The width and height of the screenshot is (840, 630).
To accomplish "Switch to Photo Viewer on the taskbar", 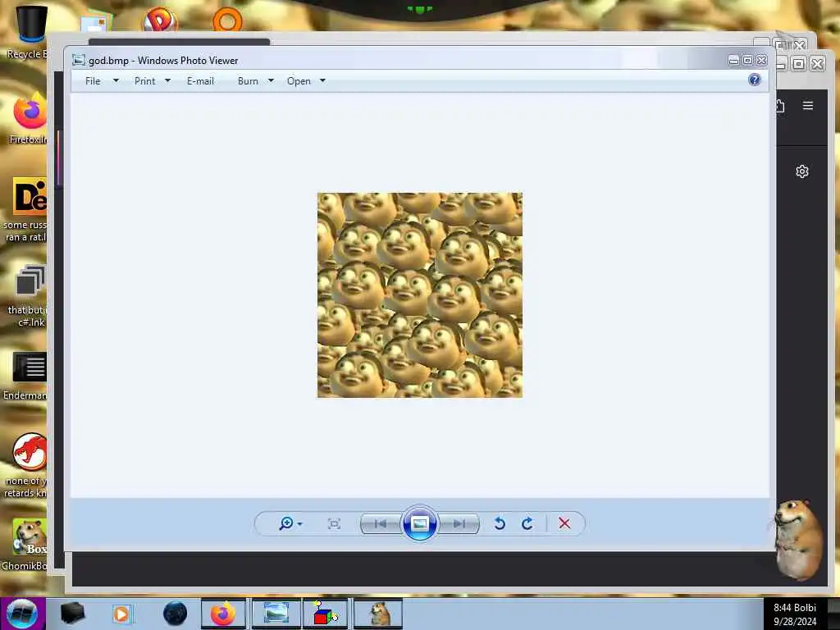I will (276, 614).
